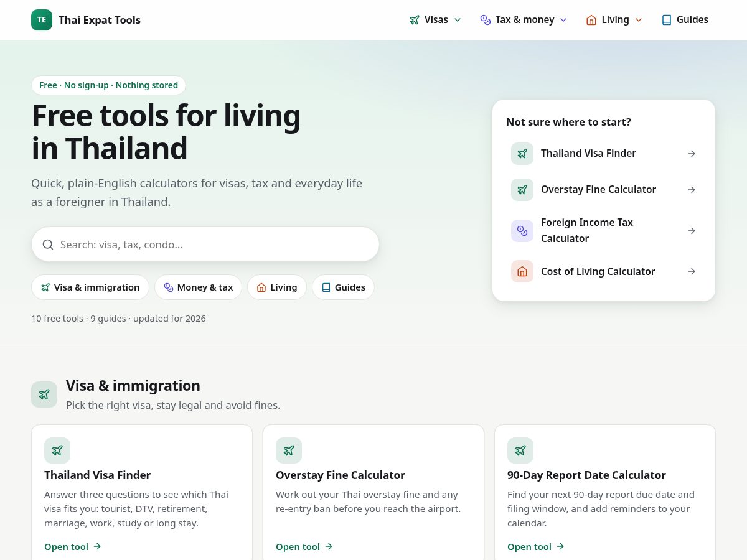
Task: Focus the visa, tax, condo search field
Action: [x=205, y=245]
